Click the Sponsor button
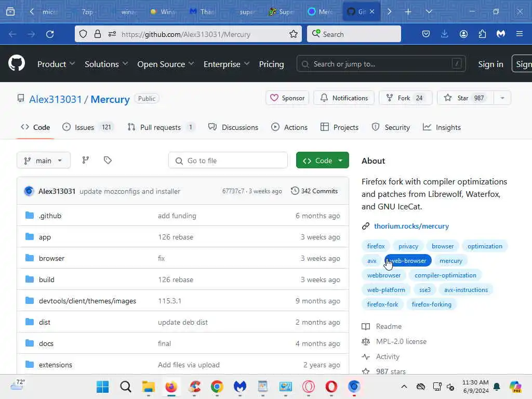Image resolution: width=532 pixels, height=399 pixels. pyautogui.click(x=287, y=98)
